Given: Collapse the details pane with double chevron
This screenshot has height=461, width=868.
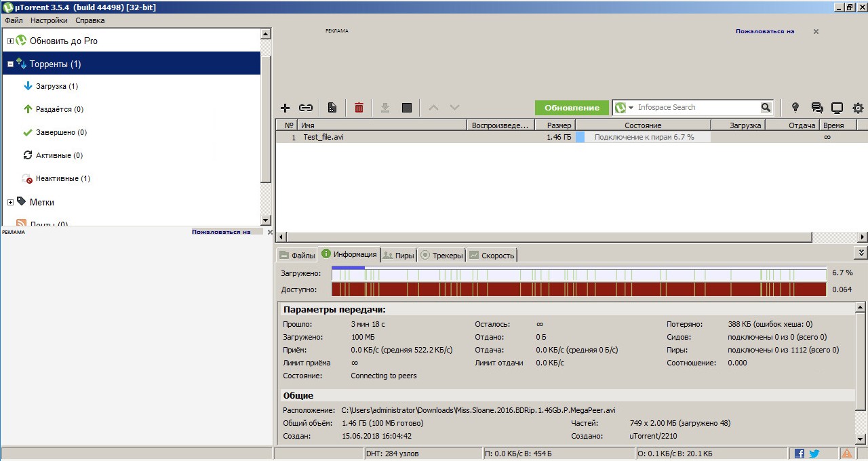Looking at the screenshot, I should point(861,252).
